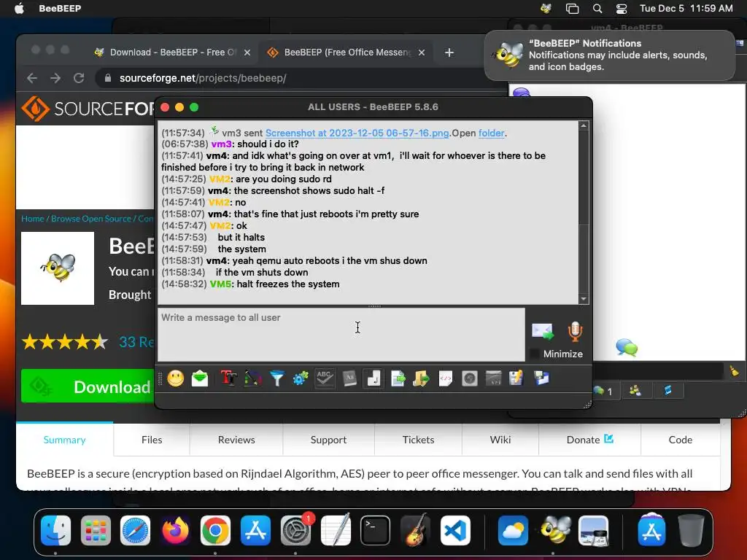Close the Download - BeeBEEP browser tab
The width and height of the screenshot is (747, 560).
(x=247, y=52)
